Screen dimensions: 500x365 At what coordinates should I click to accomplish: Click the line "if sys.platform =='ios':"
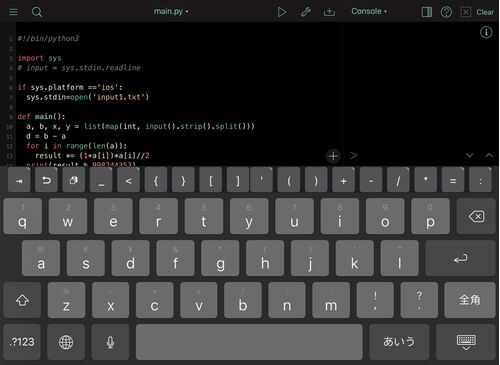click(70, 87)
